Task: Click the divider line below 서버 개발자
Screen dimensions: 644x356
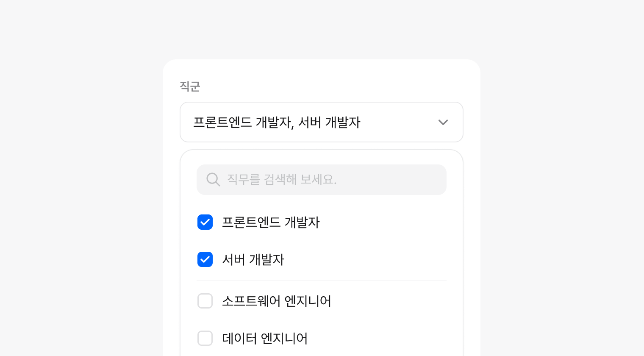Action: 321,280
